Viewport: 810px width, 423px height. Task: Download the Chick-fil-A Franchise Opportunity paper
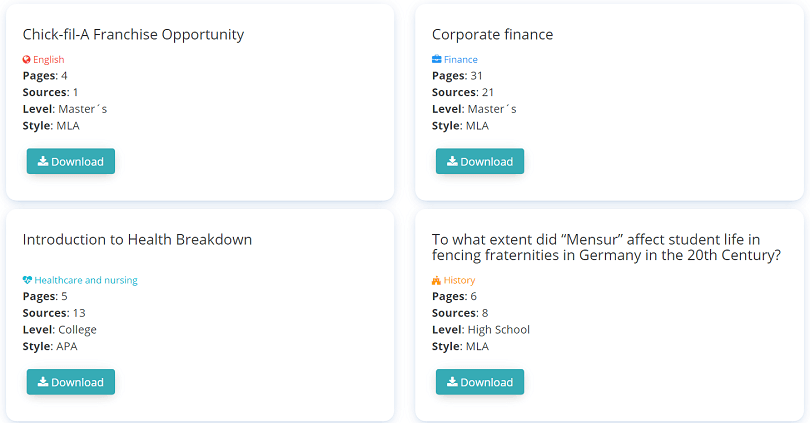pyautogui.click(x=71, y=161)
